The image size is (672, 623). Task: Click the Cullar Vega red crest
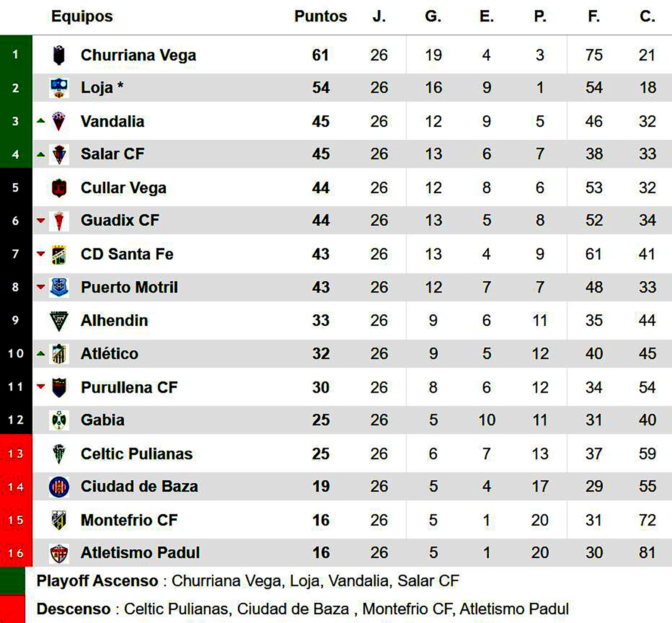[x=59, y=188]
